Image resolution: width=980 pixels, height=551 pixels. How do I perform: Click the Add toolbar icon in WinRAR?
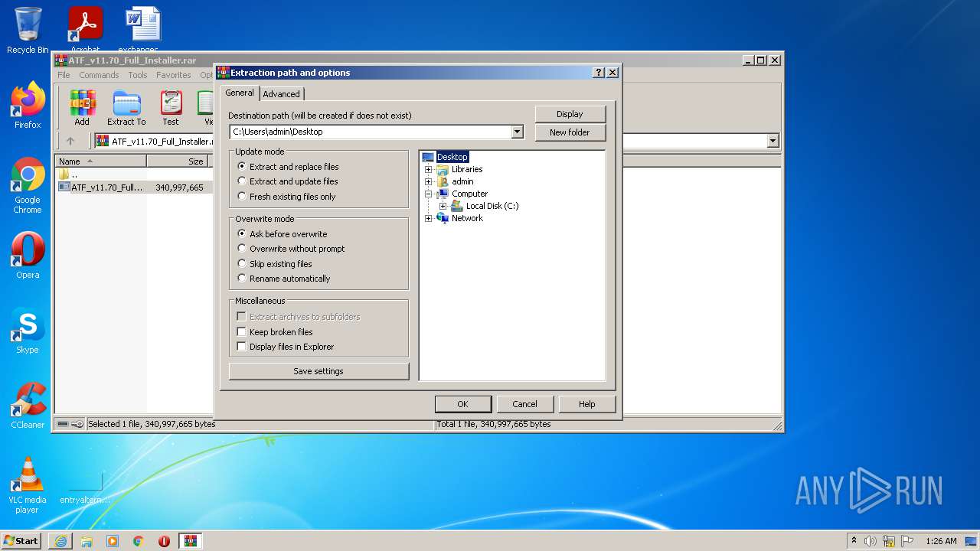(82, 108)
